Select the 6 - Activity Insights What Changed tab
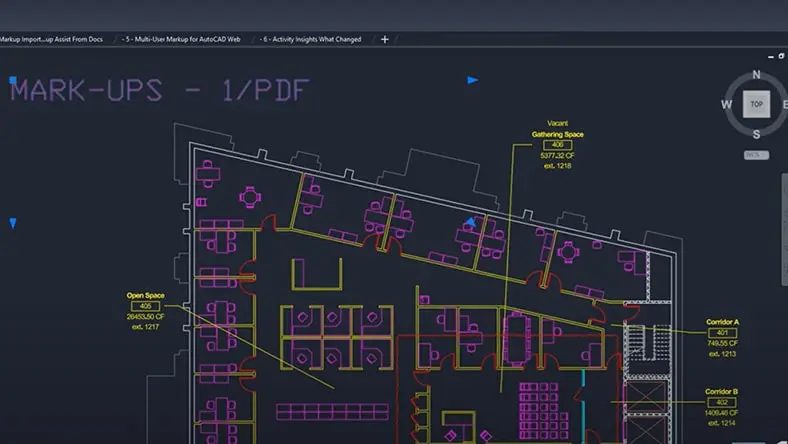This screenshot has height=444, width=788. (x=311, y=39)
